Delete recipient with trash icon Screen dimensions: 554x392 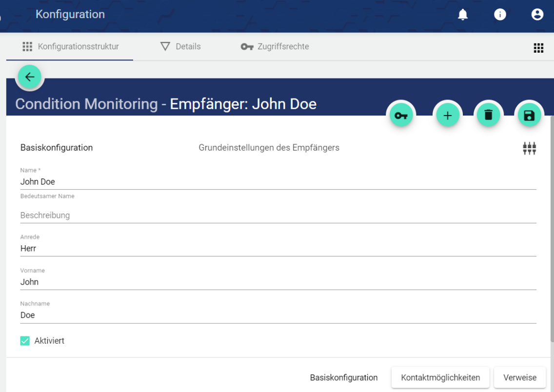(488, 116)
